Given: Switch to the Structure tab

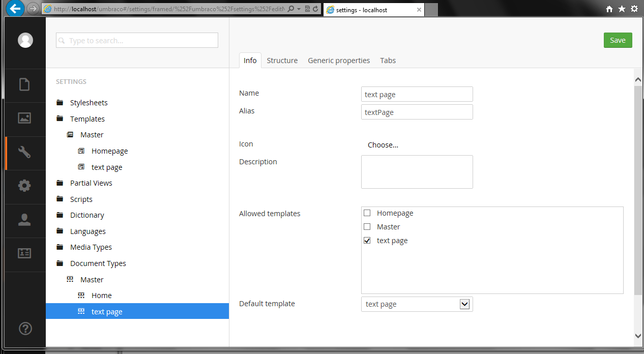Looking at the screenshot, I should [x=282, y=61].
